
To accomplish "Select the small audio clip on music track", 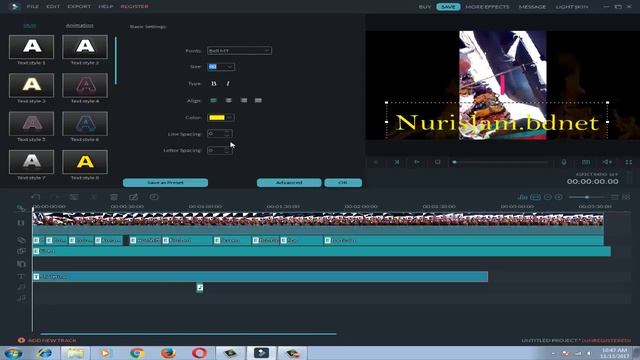I will 200,288.
